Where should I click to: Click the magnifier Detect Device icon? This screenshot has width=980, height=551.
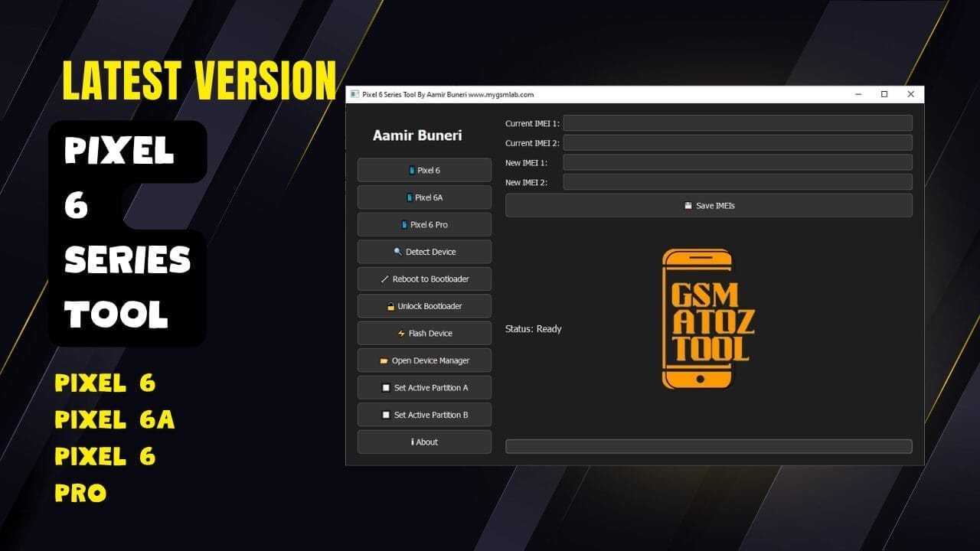[x=397, y=251]
